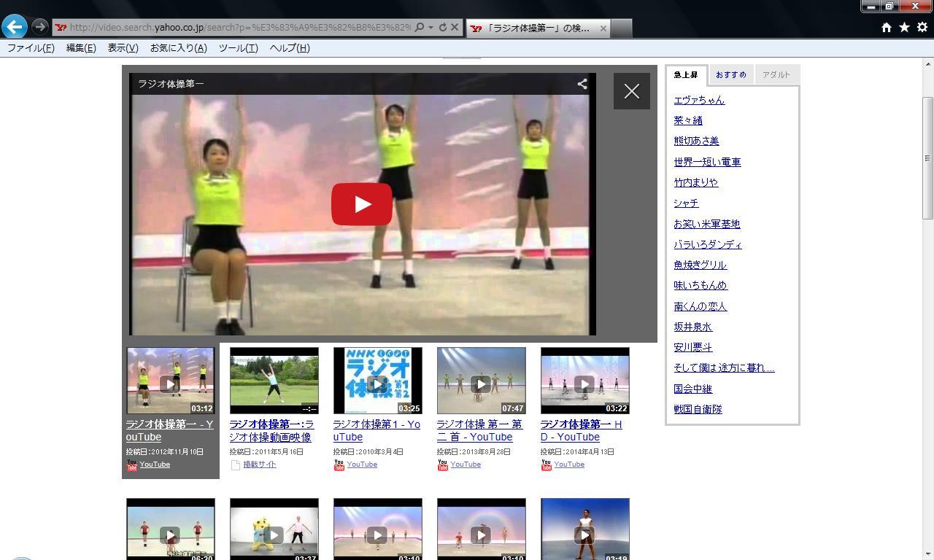Open trending keyword 竹内まりや
934x560 pixels.
[x=695, y=182]
